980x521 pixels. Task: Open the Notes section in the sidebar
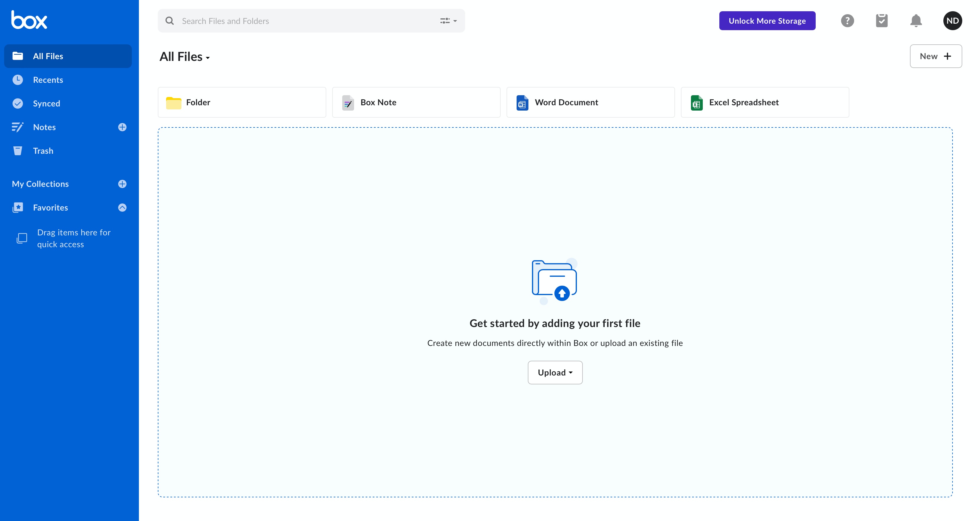click(x=45, y=127)
